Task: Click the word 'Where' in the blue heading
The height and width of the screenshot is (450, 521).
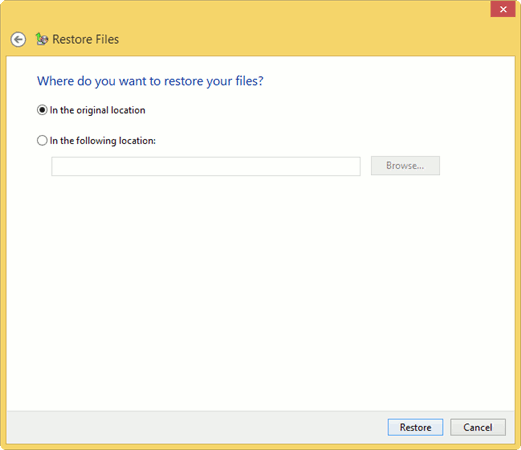Action: coord(55,81)
